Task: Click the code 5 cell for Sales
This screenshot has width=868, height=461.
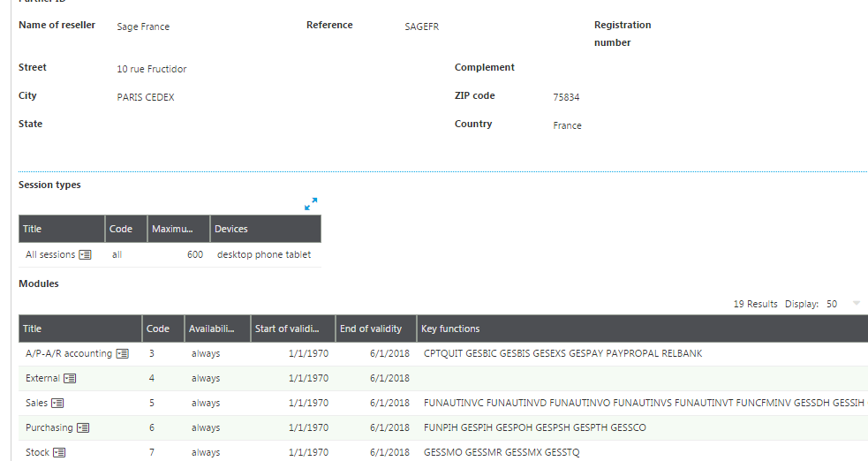Action: tap(152, 403)
